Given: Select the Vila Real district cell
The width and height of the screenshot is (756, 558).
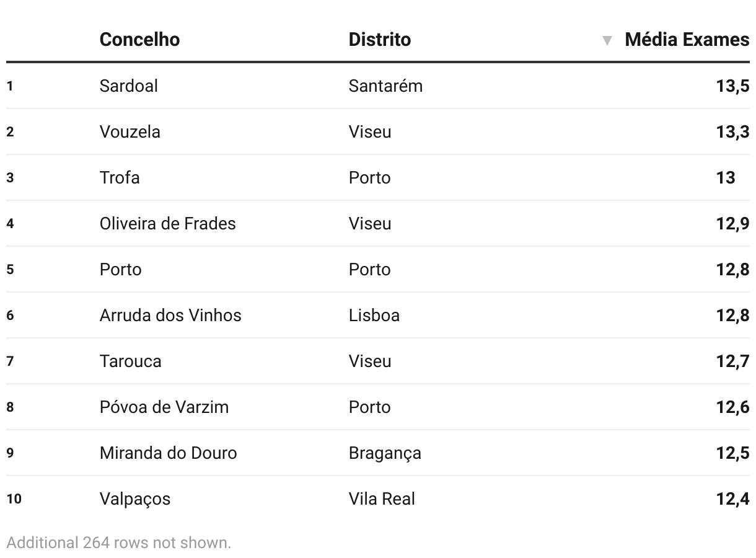Looking at the screenshot, I should (382, 498).
